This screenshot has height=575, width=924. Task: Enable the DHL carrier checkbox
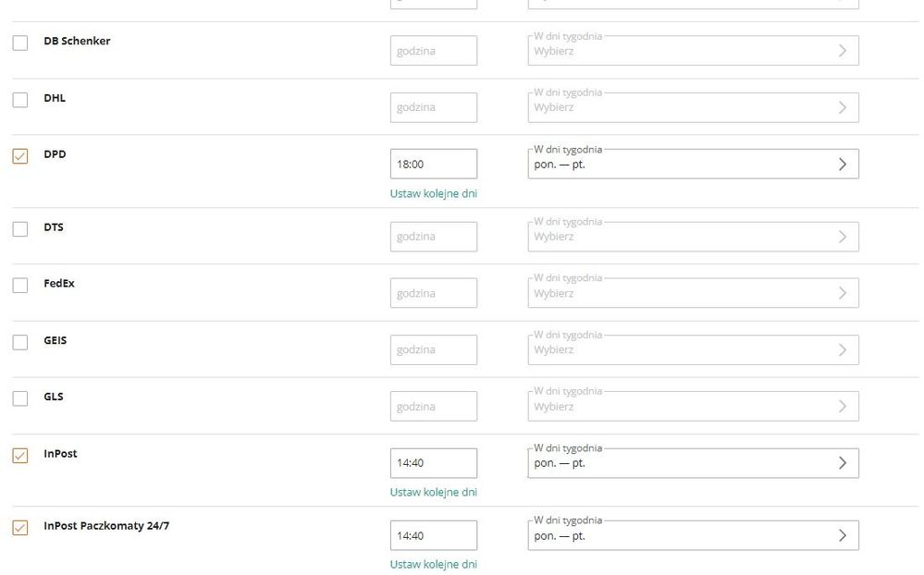(20, 100)
